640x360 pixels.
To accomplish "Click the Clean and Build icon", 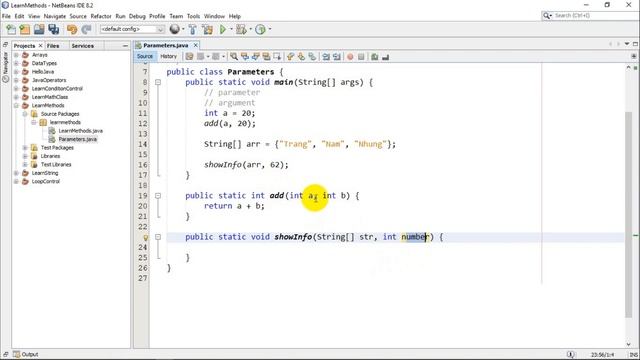I will (207, 29).
